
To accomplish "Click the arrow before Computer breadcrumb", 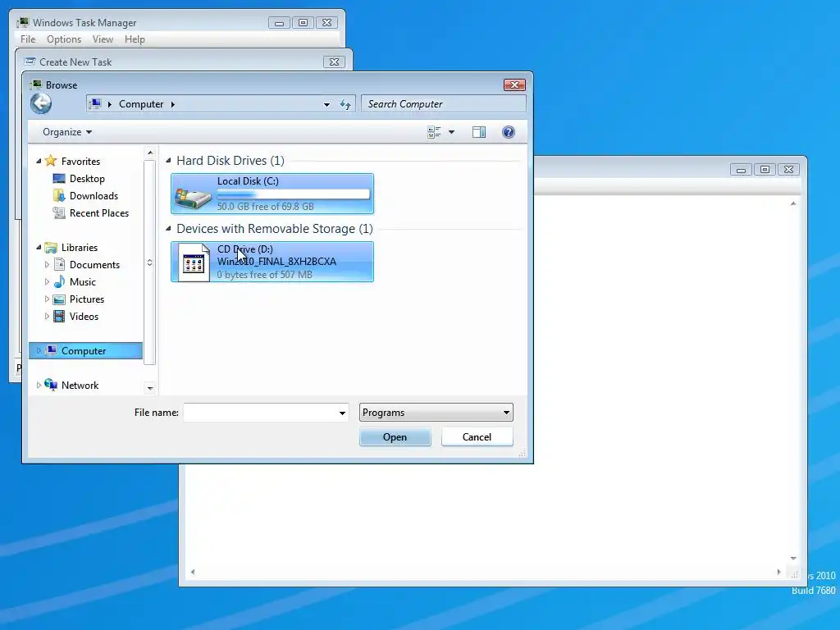I will [110, 104].
